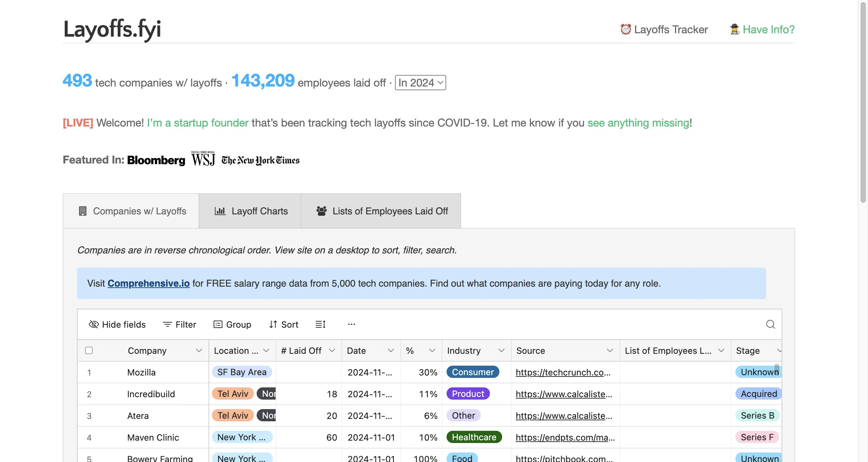Click the alarm clock Layoffs Tracker icon

626,30
